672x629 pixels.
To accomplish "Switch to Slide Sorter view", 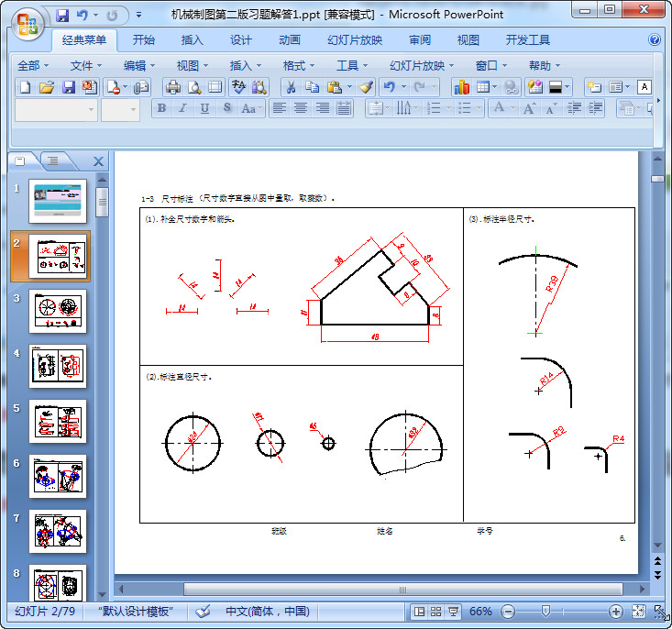I will click(435, 612).
